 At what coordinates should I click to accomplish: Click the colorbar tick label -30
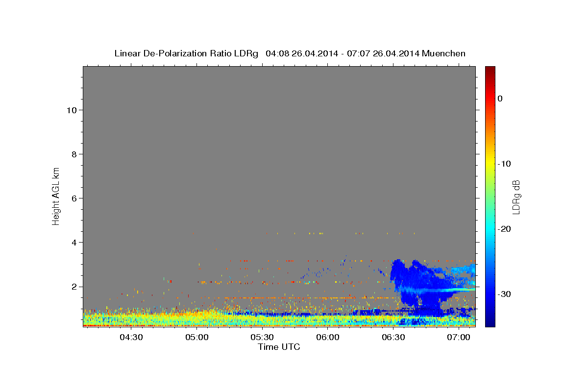(504, 294)
